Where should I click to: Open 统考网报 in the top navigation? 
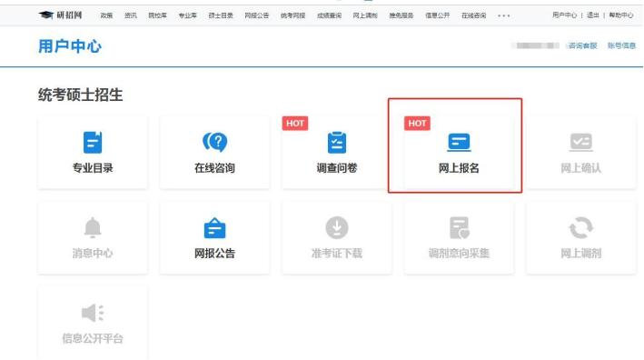(292, 15)
